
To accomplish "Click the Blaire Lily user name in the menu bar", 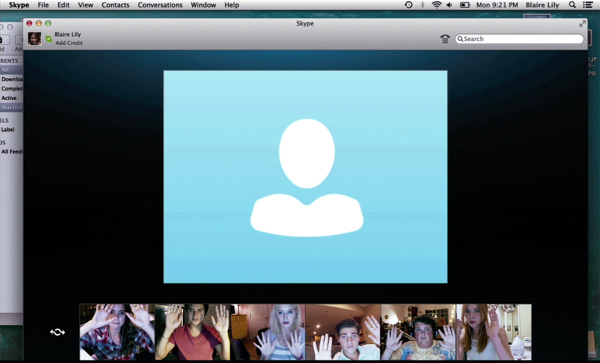I will [x=542, y=5].
